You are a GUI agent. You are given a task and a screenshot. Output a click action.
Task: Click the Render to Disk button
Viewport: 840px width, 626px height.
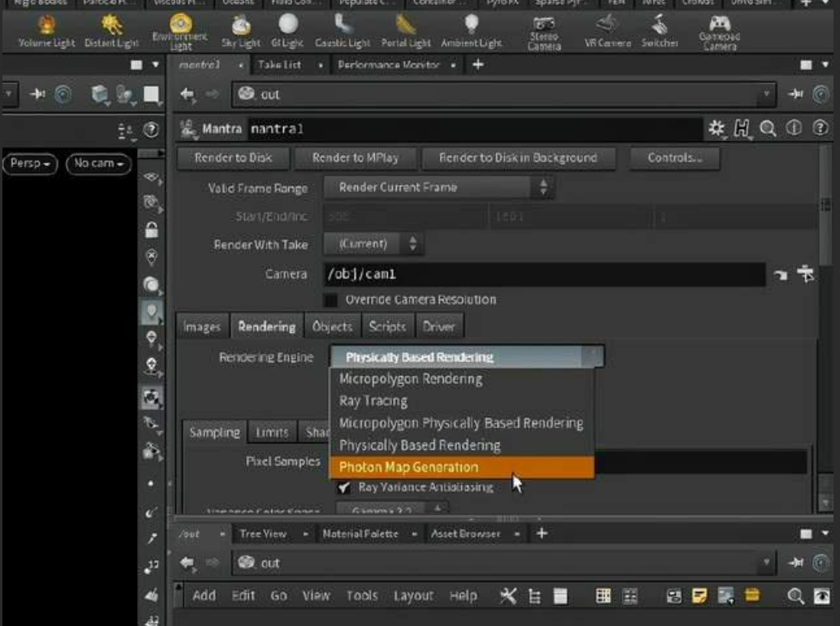233,158
